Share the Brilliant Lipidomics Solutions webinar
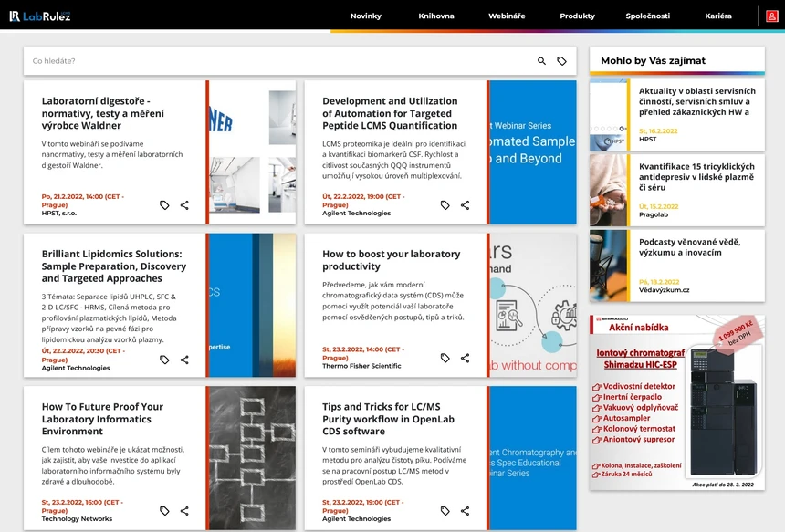Image resolution: width=785 pixels, height=532 pixels. 184,360
